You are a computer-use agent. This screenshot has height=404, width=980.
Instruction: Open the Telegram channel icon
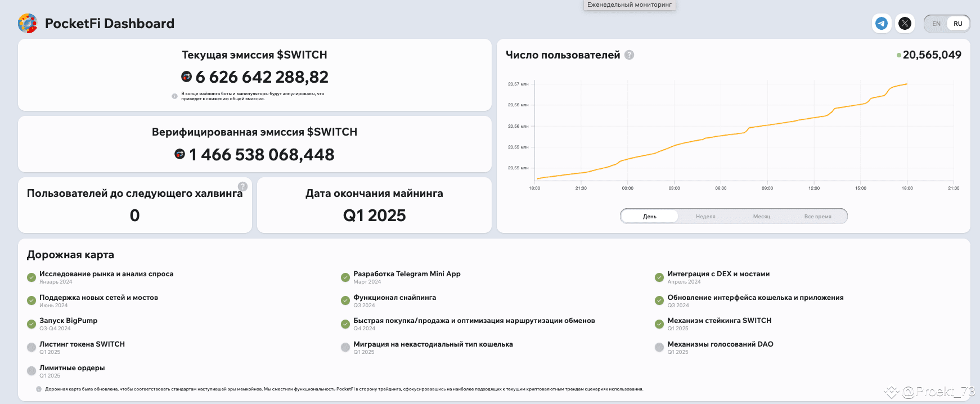coord(882,23)
